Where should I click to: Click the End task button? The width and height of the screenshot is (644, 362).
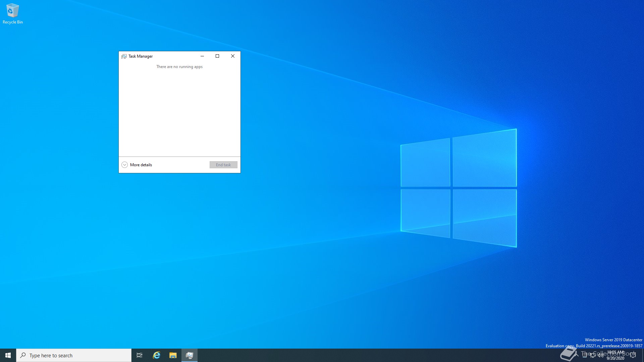click(223, 165)
